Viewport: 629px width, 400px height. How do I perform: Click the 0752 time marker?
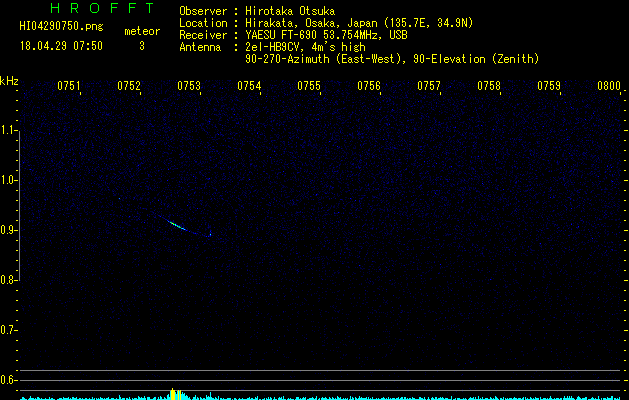coord(129,86)
